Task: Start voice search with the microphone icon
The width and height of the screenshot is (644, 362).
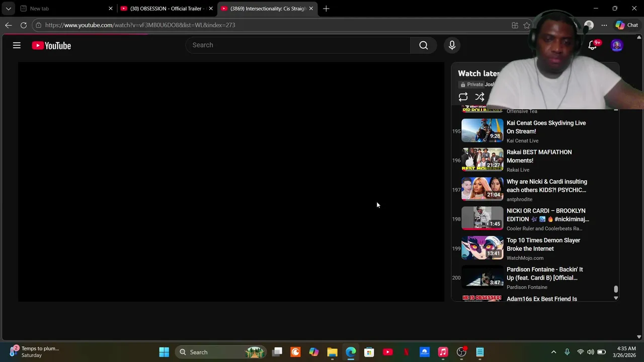Action: click(x=452, y=45)
